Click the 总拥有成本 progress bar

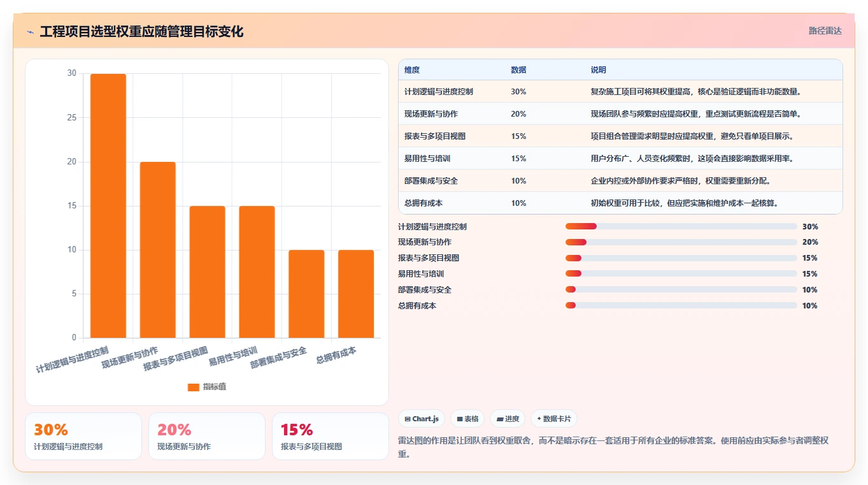point(681,305)
